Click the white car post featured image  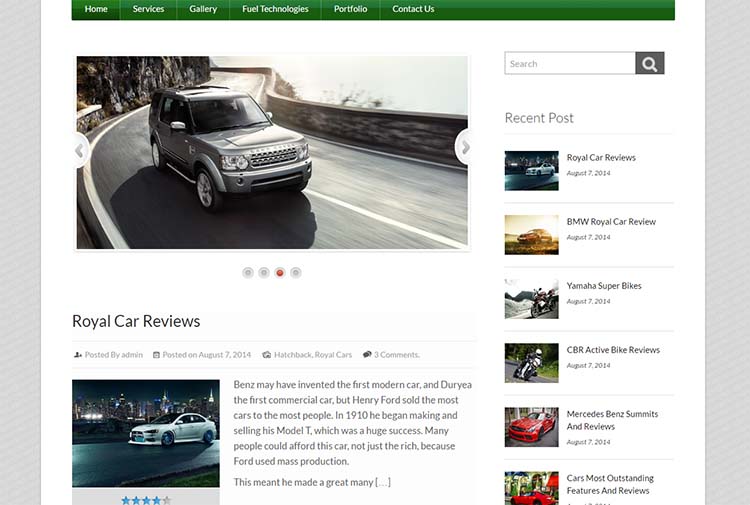[x=146, y=433]
